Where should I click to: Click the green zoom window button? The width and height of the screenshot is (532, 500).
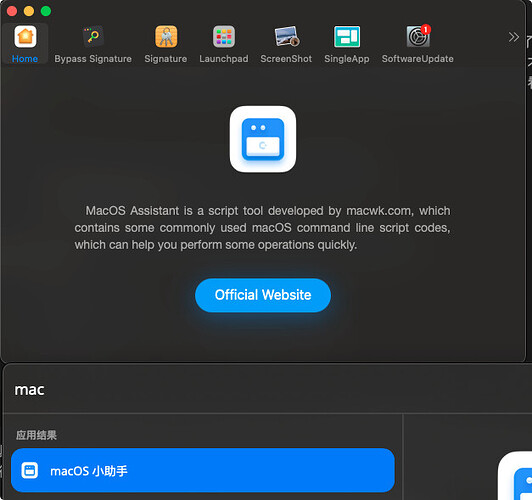pos(46,11)
